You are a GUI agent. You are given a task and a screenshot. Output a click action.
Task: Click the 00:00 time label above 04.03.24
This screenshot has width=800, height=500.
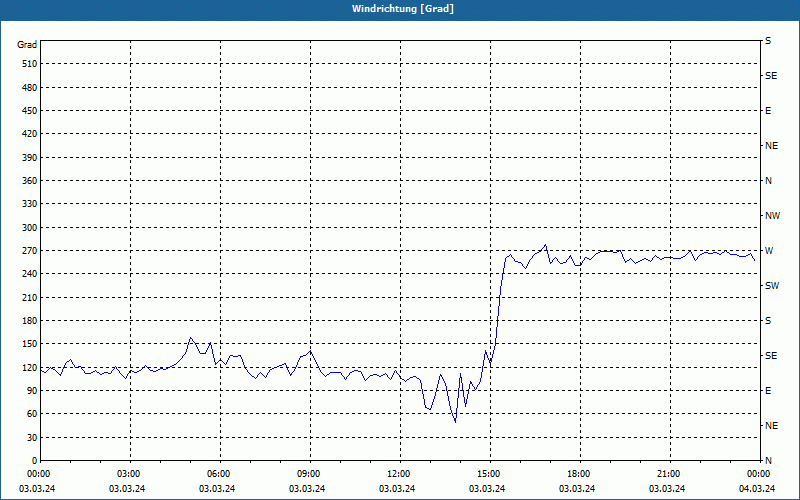coord(758,474)
